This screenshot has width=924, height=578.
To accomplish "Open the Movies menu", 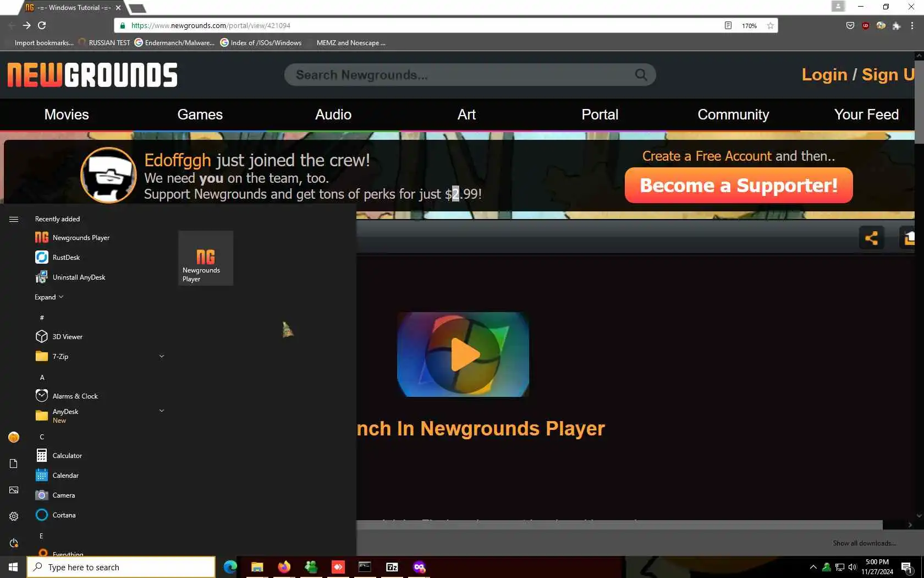I will (67, 114).
